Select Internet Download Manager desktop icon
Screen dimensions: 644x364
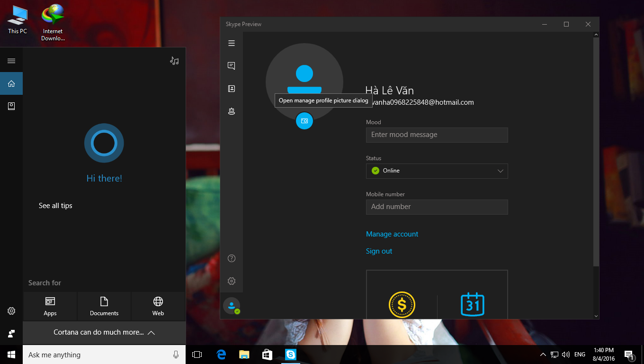point(53,22)
